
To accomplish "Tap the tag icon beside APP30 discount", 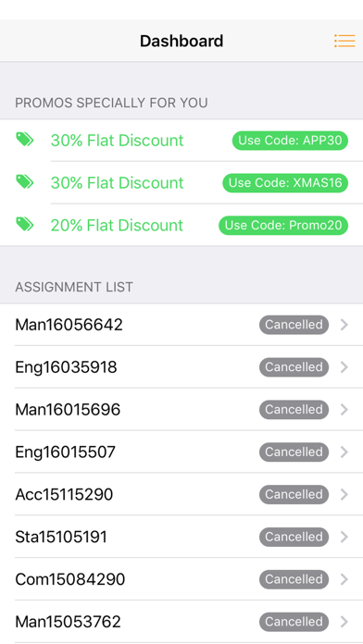I will pyautogui.click(x=25, y=139).
